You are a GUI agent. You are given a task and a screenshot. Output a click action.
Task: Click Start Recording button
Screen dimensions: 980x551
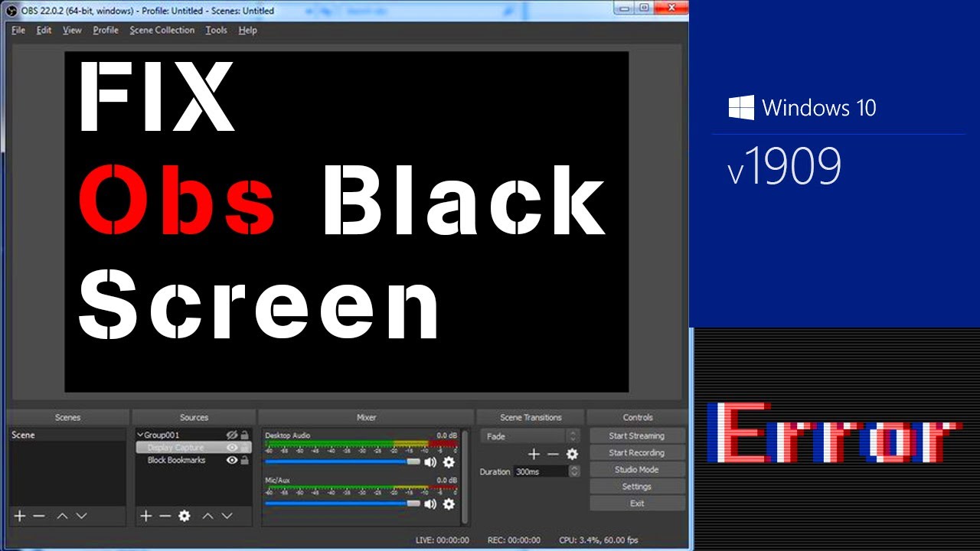[x=637, y=452]
